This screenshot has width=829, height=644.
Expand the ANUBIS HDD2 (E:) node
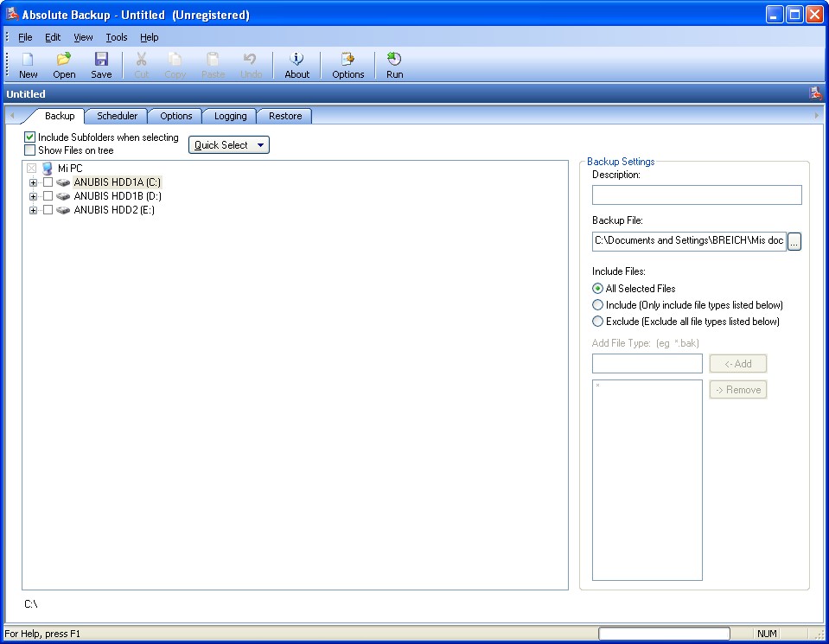tap(33, 210)
